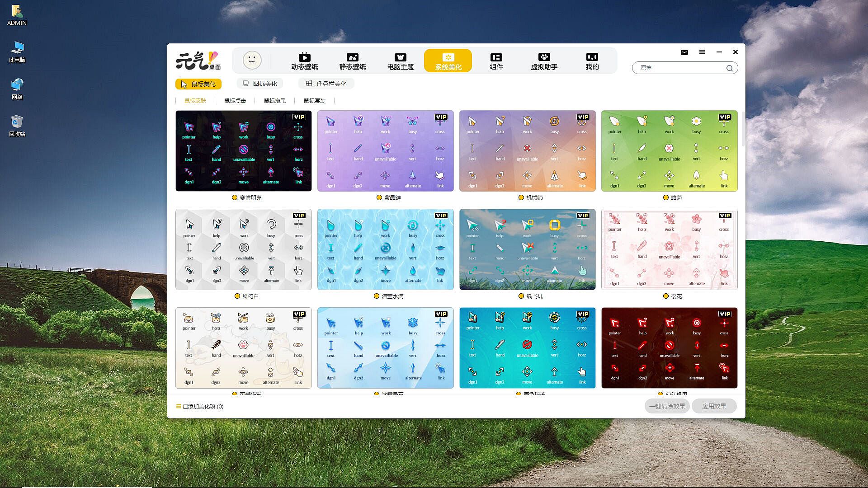Go to 静态壁纸 wallpapers

(352, 61)
